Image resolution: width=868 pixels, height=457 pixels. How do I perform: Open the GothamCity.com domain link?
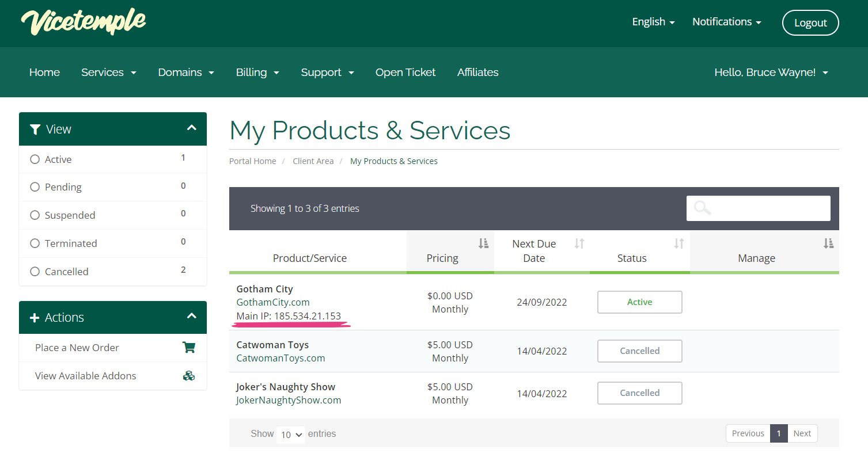coord(273,302)
